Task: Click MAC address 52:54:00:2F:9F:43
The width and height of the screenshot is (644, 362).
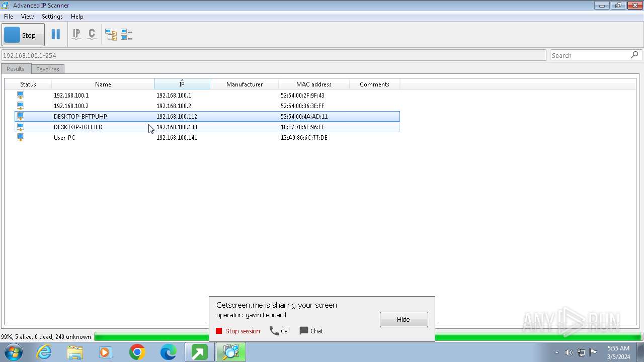Action: pos(302,96)
